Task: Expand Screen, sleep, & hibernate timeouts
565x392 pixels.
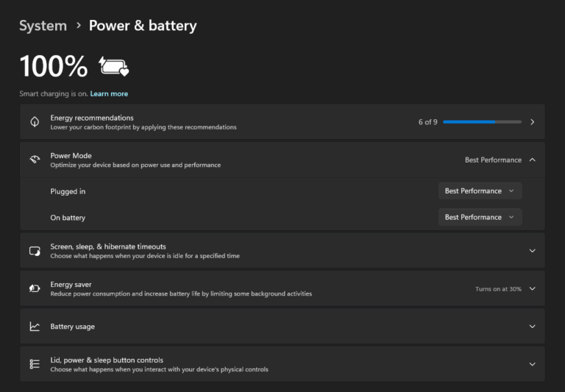Action: coord(532,251)
